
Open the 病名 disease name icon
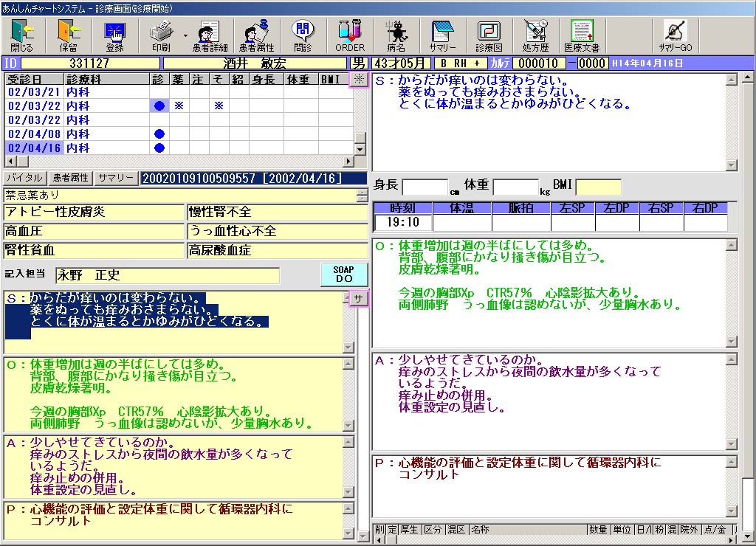396,34
